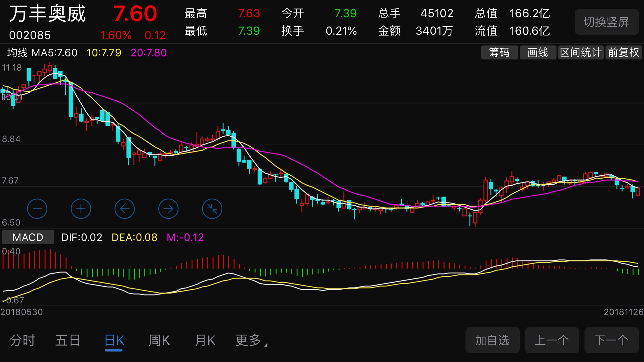Tap the collapse arrows circle icon
Image resolution: width=644 pixels, height=362 pixels.
(x=212, y=209)
